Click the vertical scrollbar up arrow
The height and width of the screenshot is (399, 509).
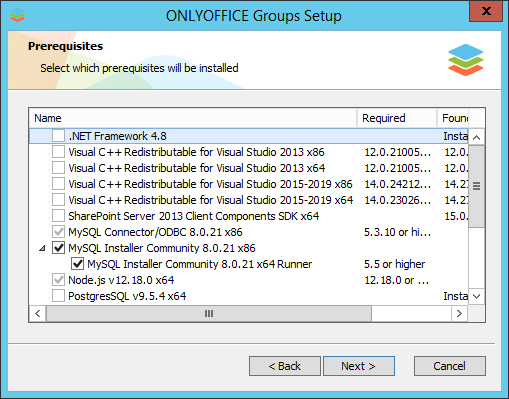click(477, 137)
